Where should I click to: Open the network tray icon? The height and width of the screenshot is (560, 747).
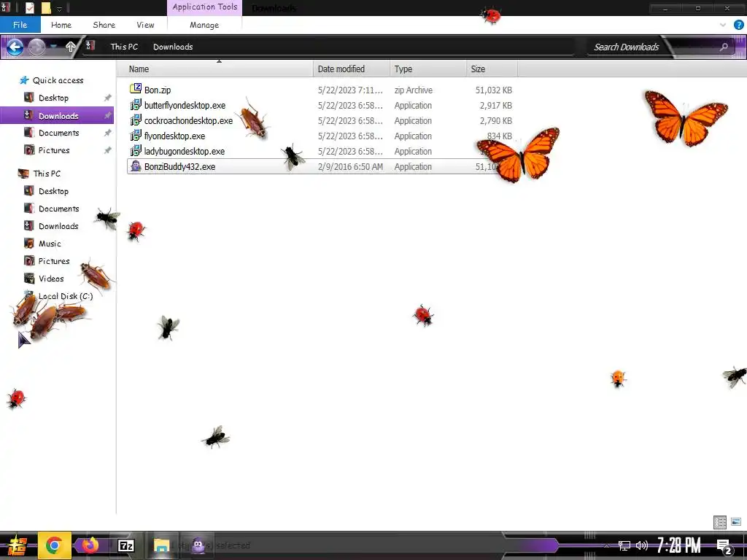[624, 545]
